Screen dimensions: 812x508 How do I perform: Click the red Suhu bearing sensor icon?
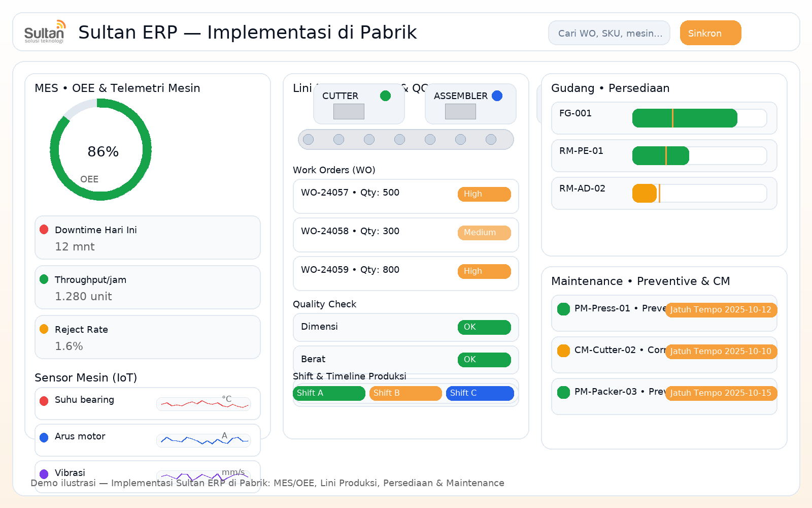[44, 401]
